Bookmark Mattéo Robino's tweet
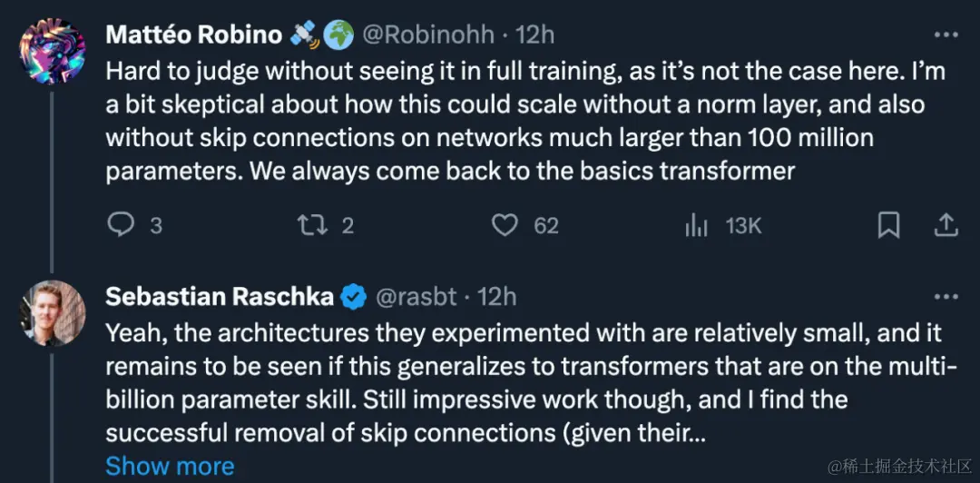The image size is (980, 483). pos(888,225)
